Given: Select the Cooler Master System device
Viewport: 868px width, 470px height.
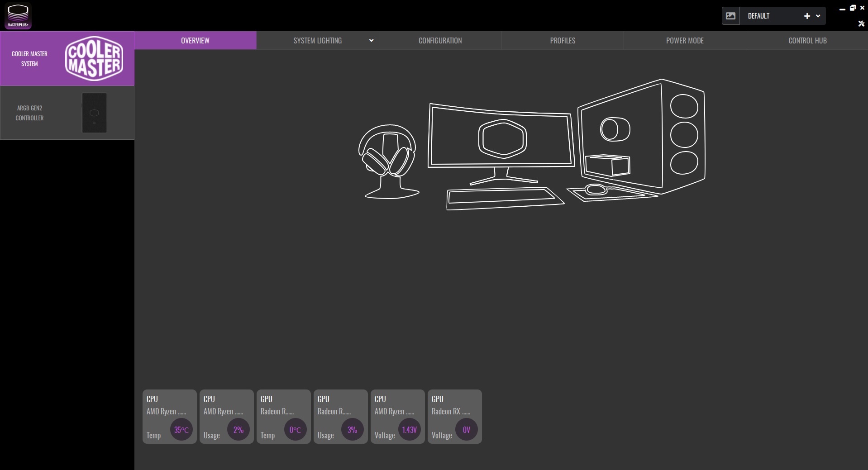Looking at the screenshot, I should 67,58.
